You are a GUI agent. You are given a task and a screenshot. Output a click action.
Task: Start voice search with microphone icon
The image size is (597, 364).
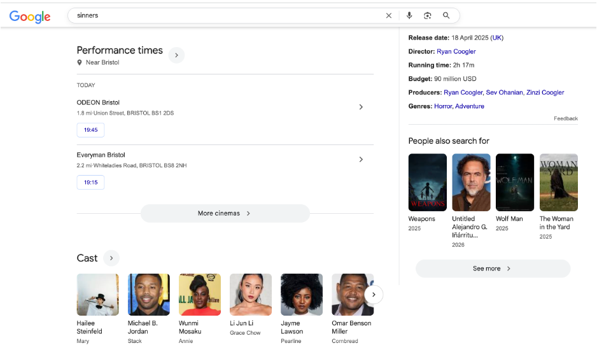click(x=409, y=16)
